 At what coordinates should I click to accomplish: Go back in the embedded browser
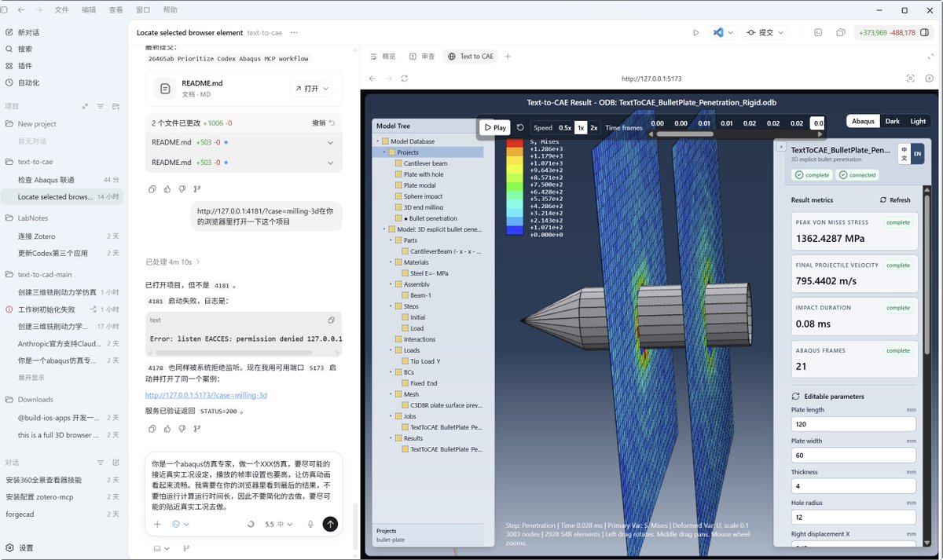372,79
